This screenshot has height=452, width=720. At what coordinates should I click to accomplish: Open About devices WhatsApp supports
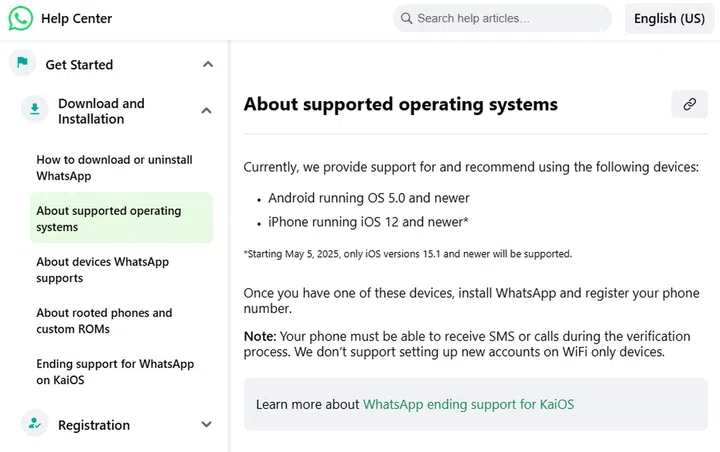[x=102, y=270]
